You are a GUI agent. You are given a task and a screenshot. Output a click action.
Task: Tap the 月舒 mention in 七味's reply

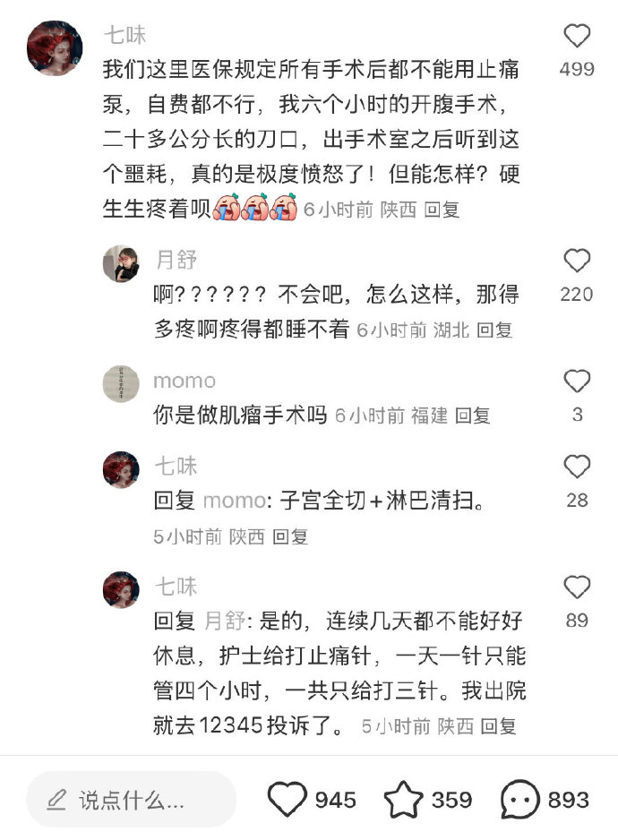[x=225, y=621]
